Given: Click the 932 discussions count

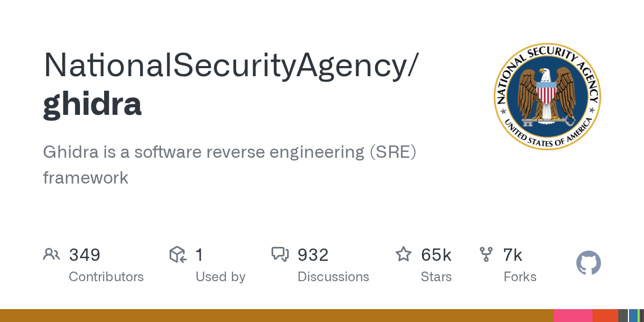Looking at the screenshot, I should click(x=313, y=255).
